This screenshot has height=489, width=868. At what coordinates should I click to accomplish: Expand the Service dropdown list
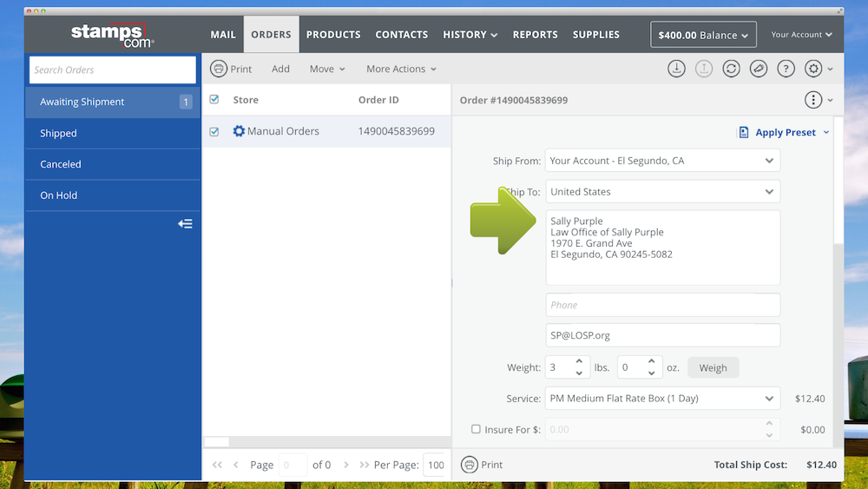pyautogui.click(x=662, y=399)
